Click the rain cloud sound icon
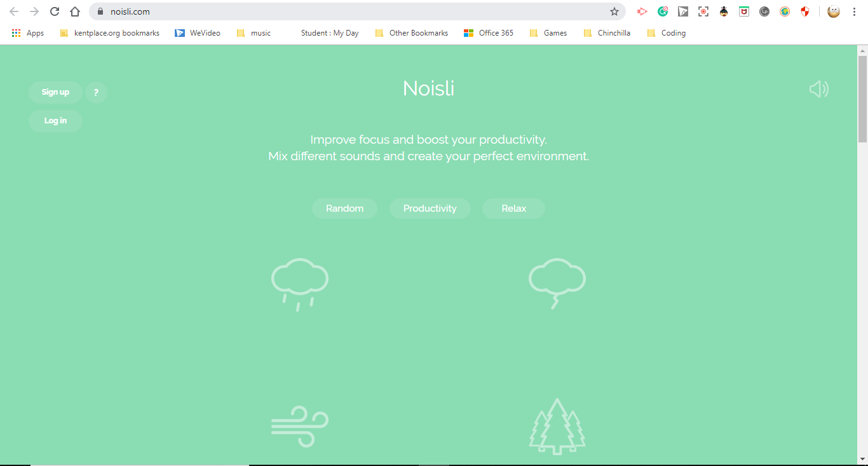868x466 pixels. point(300,284)
